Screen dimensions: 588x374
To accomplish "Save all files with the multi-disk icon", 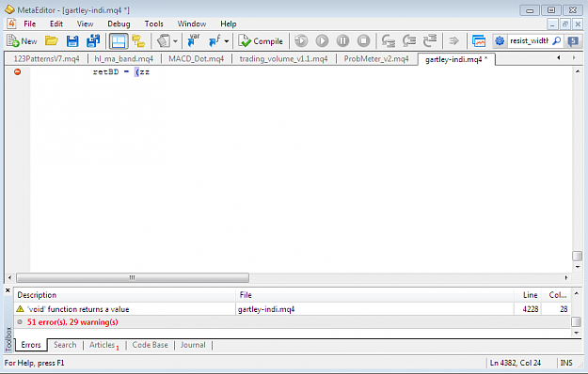I will 93,41.
